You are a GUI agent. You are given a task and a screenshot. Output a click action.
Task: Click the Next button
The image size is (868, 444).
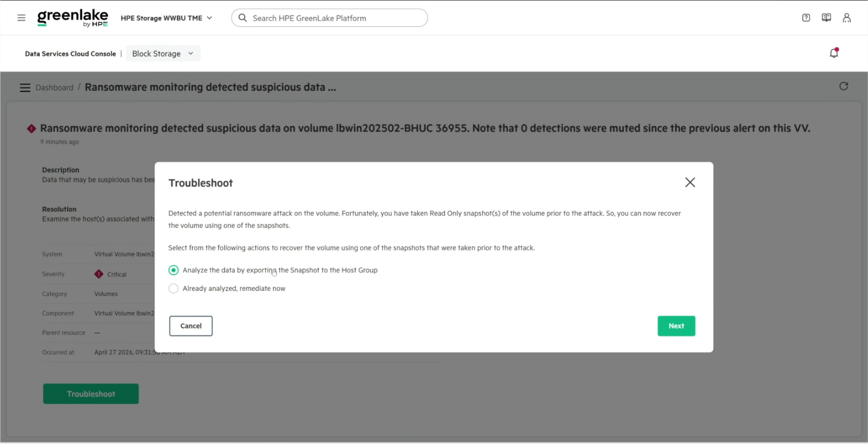coord(676,326)
